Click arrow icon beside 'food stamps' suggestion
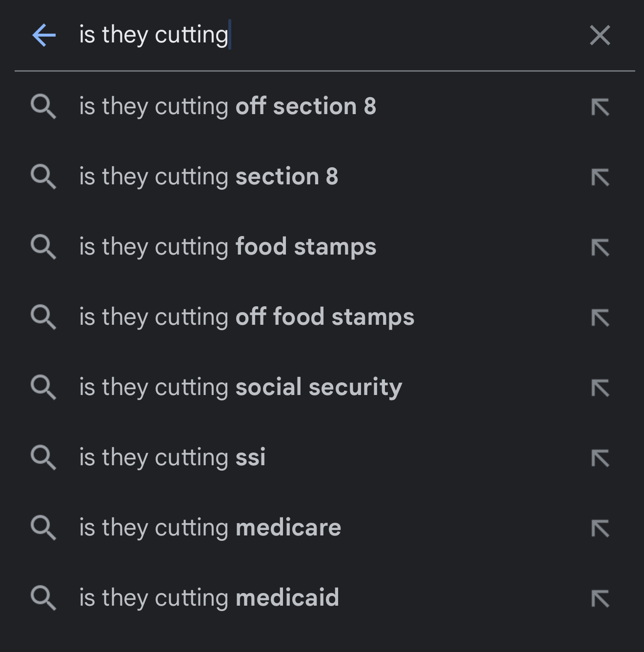The image size is (644, 652). tap(600, 247)
